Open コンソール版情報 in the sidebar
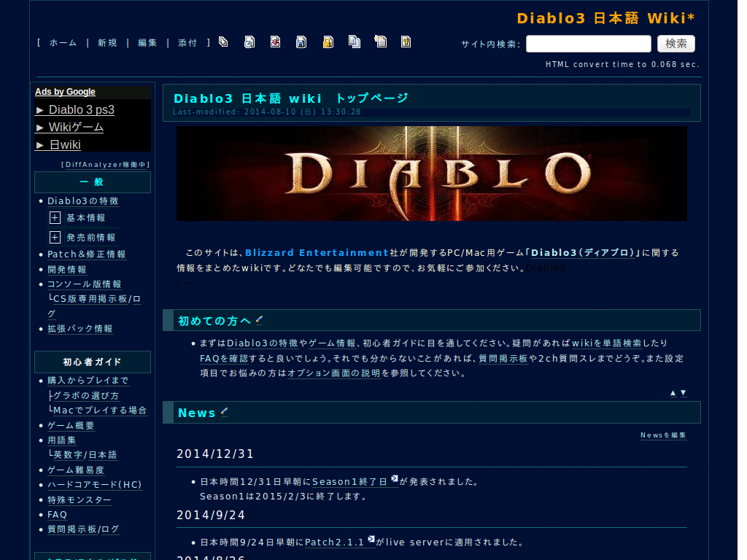 pyautogui.click(x=85, y=284)
